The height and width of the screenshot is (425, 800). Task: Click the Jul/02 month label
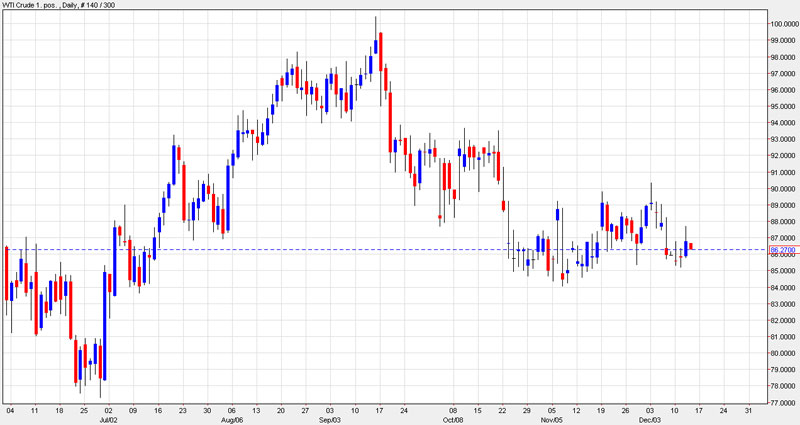point(109,419)
